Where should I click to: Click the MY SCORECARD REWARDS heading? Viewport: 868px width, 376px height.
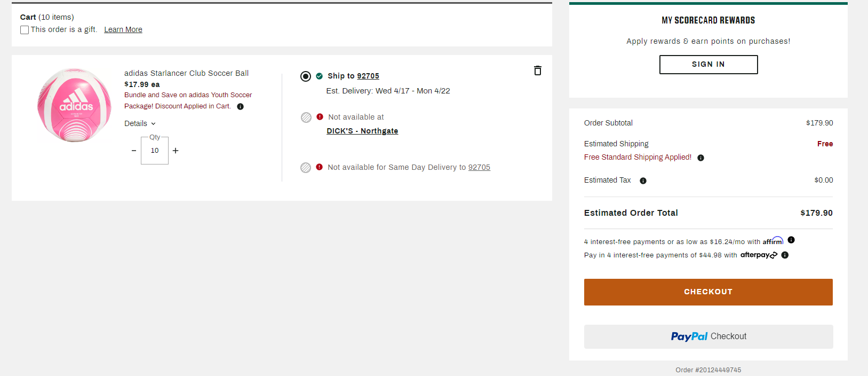[x=708, y=20]
